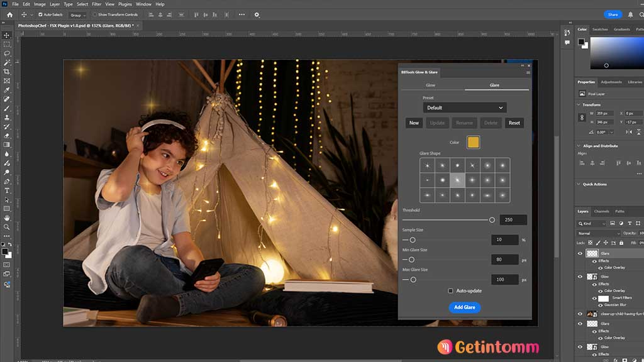The image size is (644, 362).
Task: Open BBTools panel flyout menu icon
Action: (x=528, y=73)
